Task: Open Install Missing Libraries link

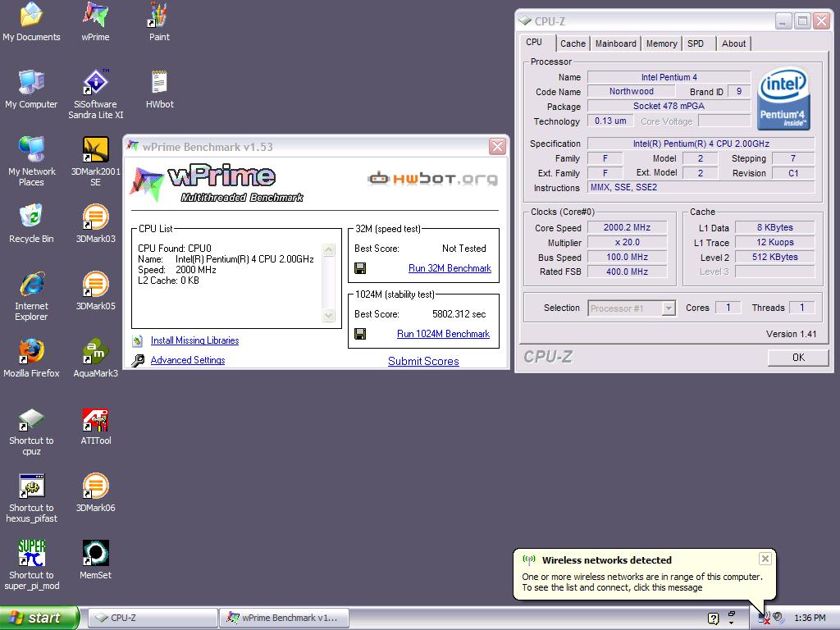Action: pyautogui.click(x=194, y=340)
